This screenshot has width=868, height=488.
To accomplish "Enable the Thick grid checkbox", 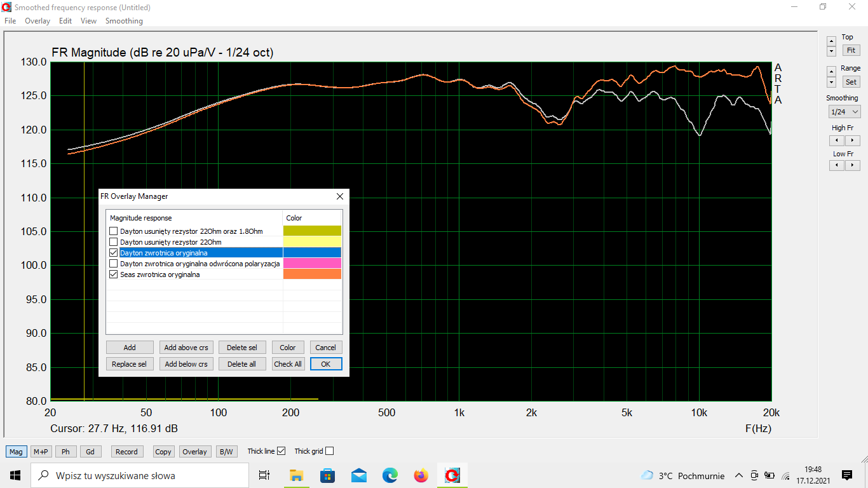I will click(x=329, y=451).
